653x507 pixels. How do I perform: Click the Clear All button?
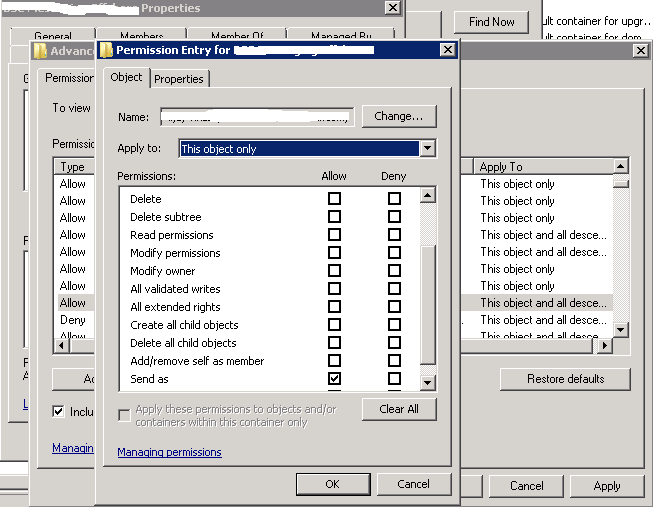[x=398, y=409]
